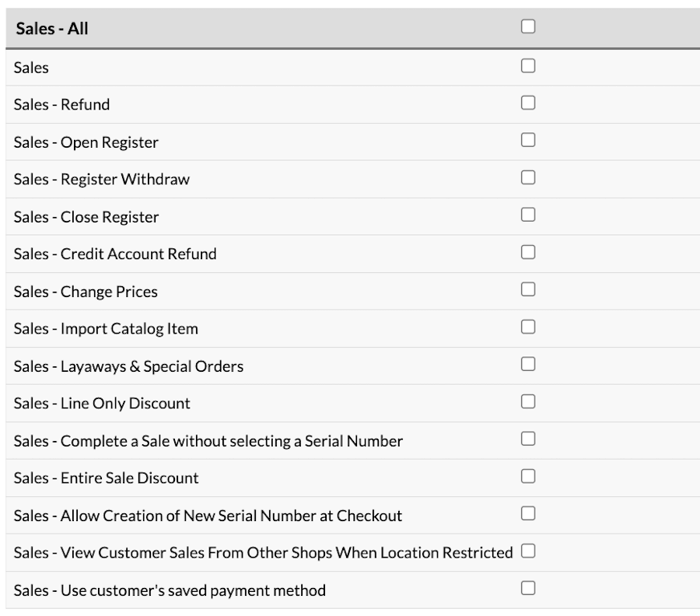Check Allow Creation of New Serial Number
The width and height of the screenshot is (700, 616).
[x=528, y=513]
